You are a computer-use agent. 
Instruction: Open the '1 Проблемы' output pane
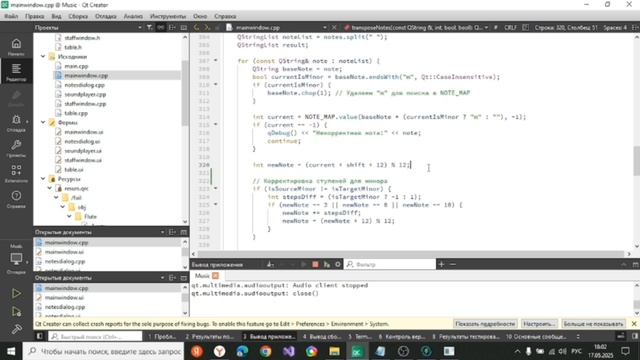162,337
